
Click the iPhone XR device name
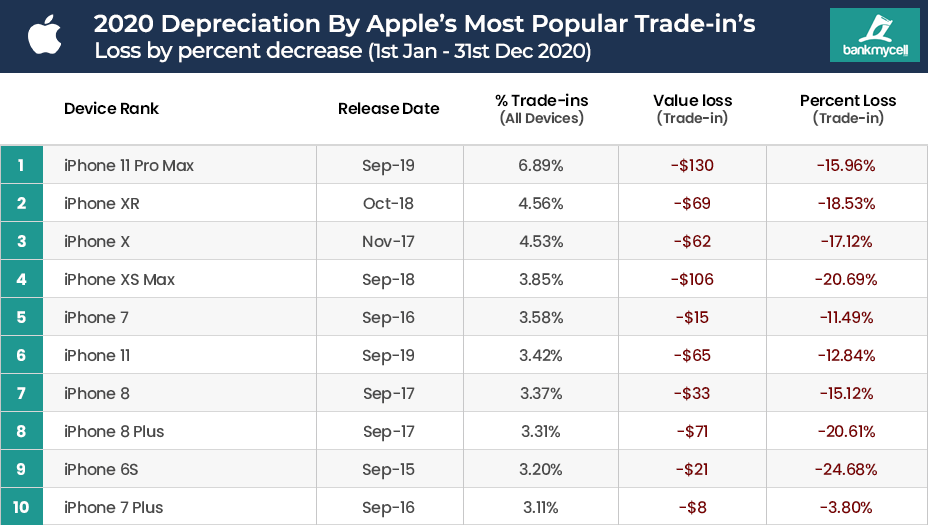coord(102,203)
